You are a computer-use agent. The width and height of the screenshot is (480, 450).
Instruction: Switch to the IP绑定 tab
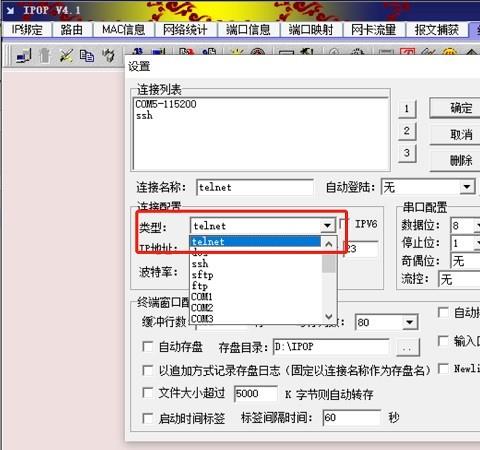point(27,30)
